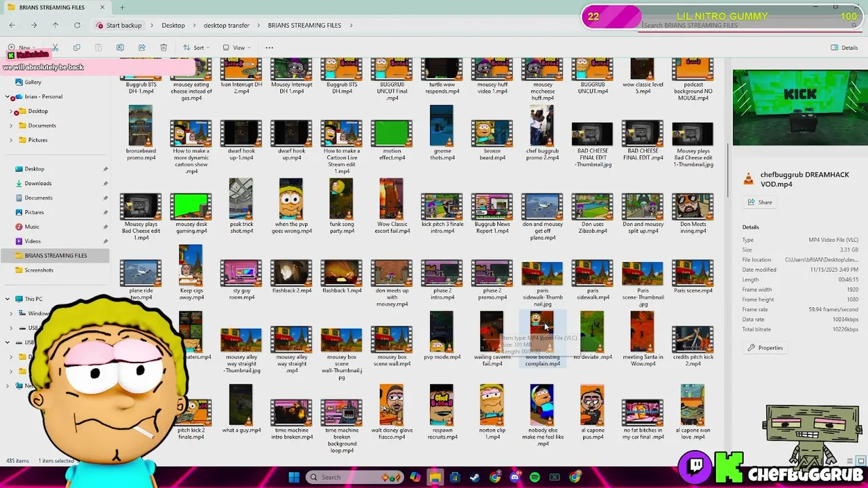
Task: Click Desktop in address breadcrumb
Action: click(173, 25)
